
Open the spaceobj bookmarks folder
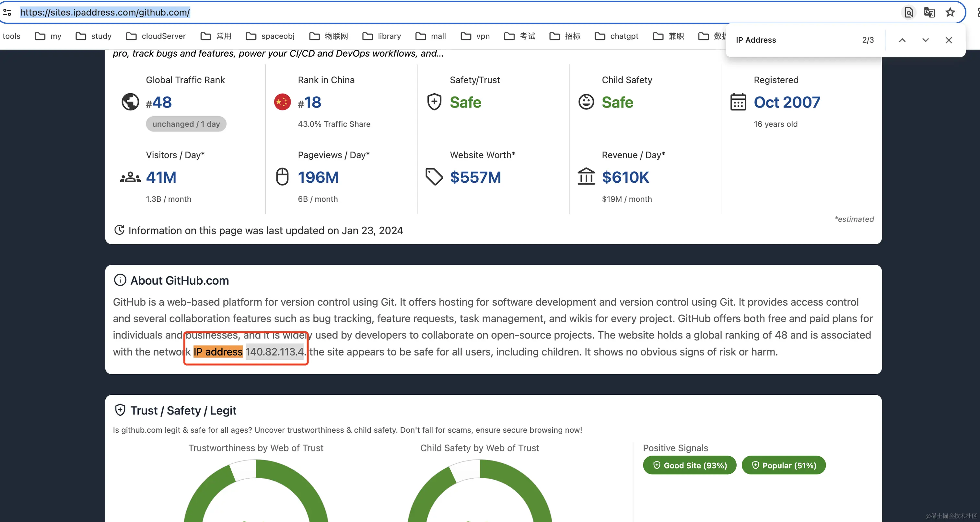[270, 36]
